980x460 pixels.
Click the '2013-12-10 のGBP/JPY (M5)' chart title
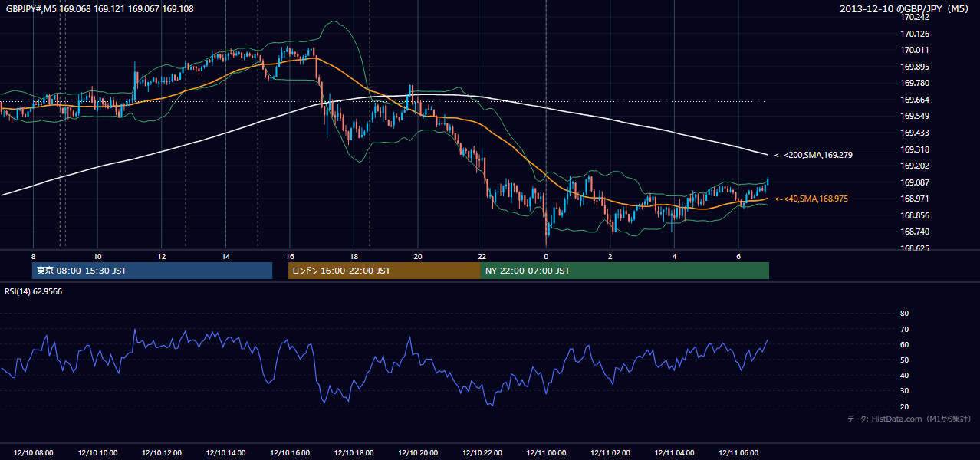pyautogui.click(x=904, y=9)
